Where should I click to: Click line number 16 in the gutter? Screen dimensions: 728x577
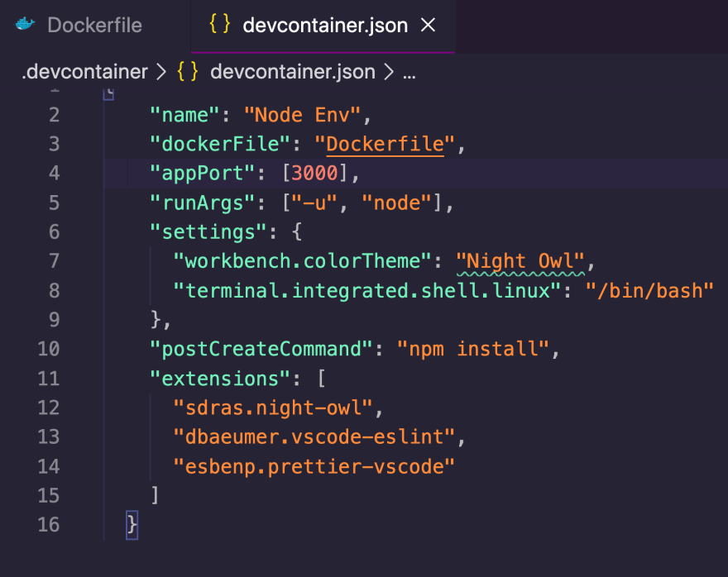pos(49,525)
